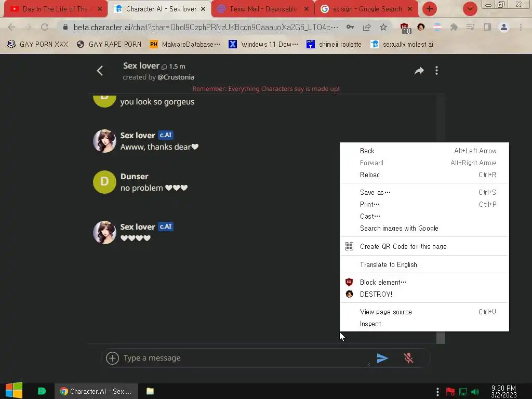Viewport: 532px width, 399px height.
Task: Click the browser reload page icon
Action: [x=45, y=27]
